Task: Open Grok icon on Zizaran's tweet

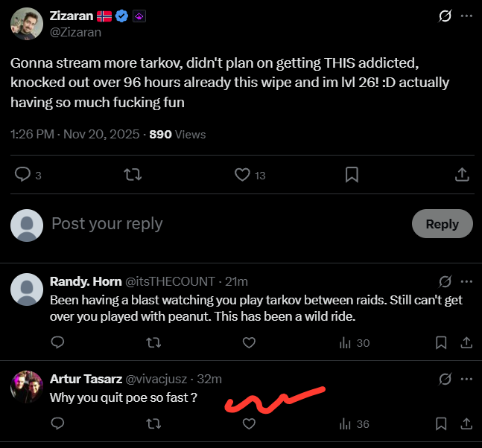Action: coord(445,16)
